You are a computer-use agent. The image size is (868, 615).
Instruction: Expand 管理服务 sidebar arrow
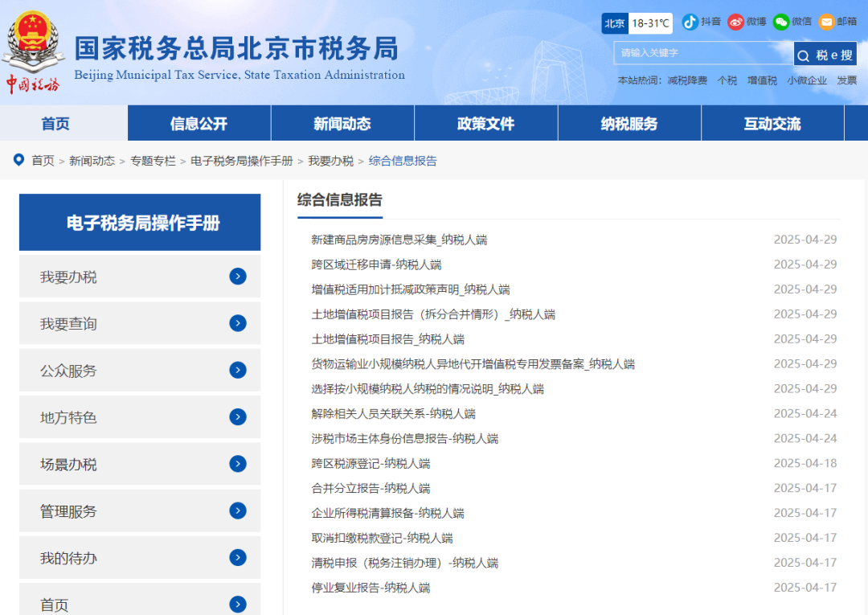238,510
